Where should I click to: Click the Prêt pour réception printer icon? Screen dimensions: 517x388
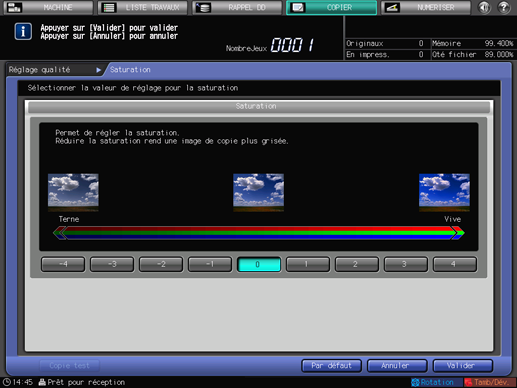[42, 382]
